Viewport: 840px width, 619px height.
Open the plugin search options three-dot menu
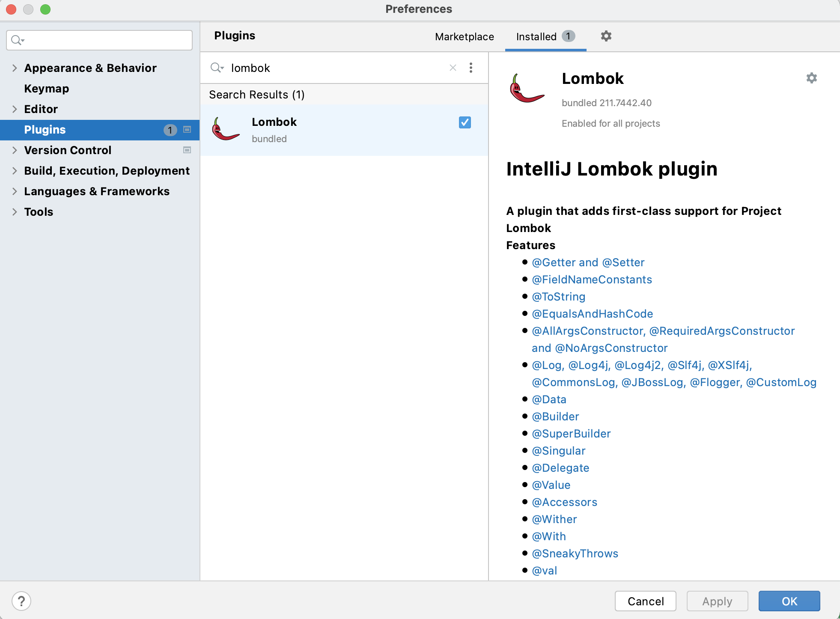pos(471,68)
